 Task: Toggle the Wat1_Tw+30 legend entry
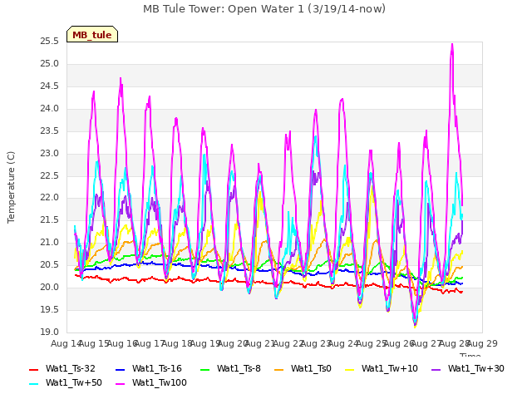tap(467, 368)
